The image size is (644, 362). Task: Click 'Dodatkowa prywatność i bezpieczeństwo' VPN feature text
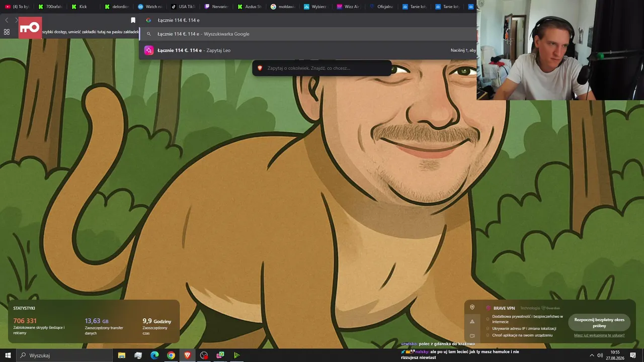point(527,319)
